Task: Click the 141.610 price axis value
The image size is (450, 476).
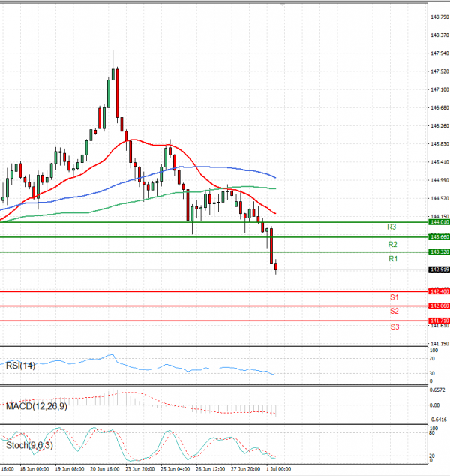Action: (439, 326)
